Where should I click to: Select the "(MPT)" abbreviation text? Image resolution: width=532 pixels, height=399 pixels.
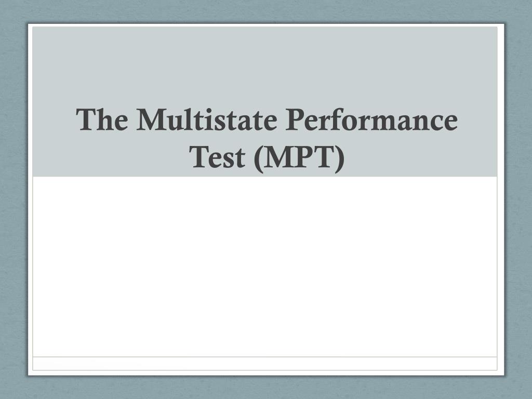299,158
